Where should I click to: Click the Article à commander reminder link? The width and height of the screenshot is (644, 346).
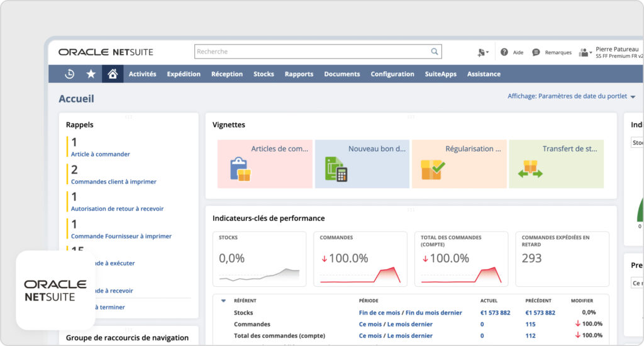[101, 154]
